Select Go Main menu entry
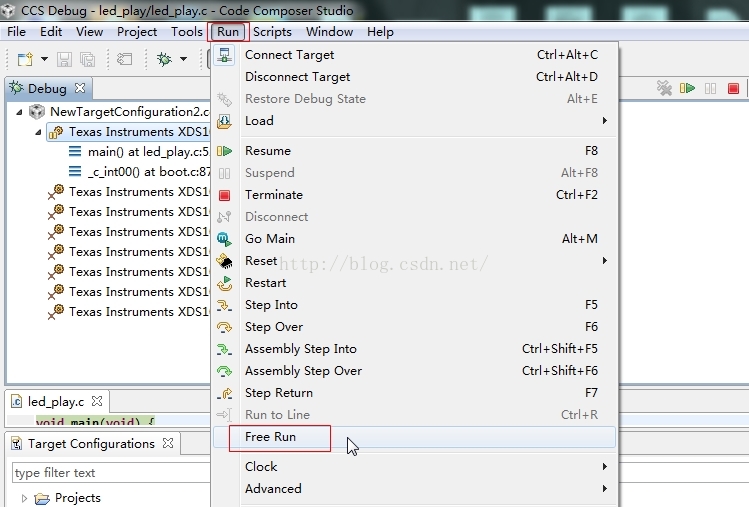 415,239
